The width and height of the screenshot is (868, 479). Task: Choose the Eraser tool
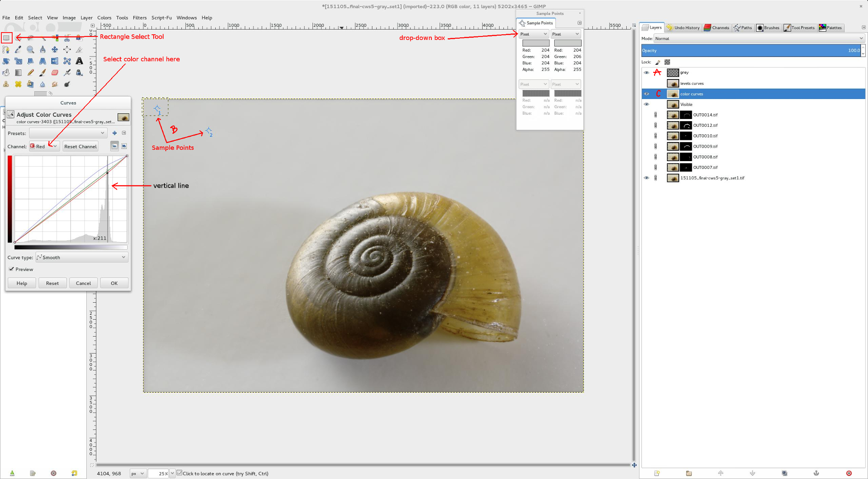55,73
